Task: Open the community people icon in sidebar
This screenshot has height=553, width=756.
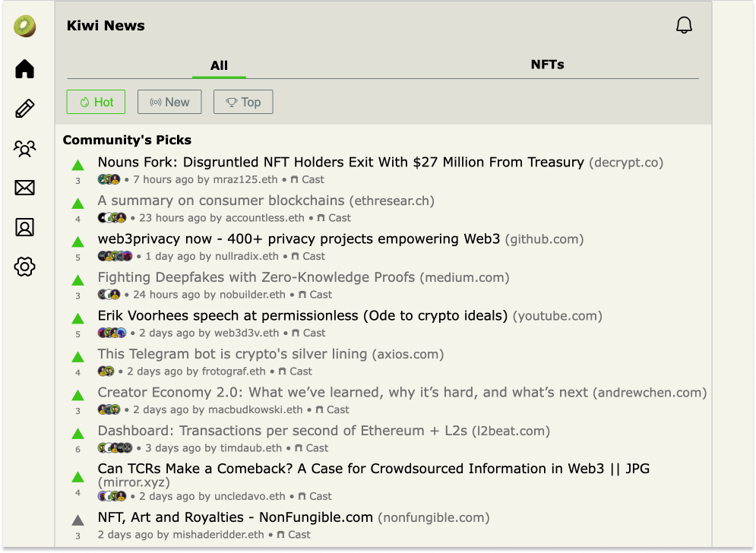Action: [24, 148]
